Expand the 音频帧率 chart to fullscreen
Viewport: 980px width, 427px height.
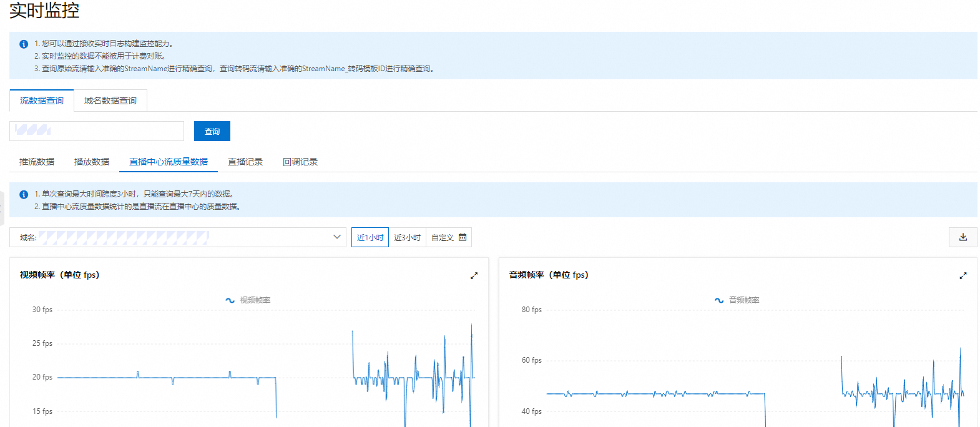(x=963, y=275)
